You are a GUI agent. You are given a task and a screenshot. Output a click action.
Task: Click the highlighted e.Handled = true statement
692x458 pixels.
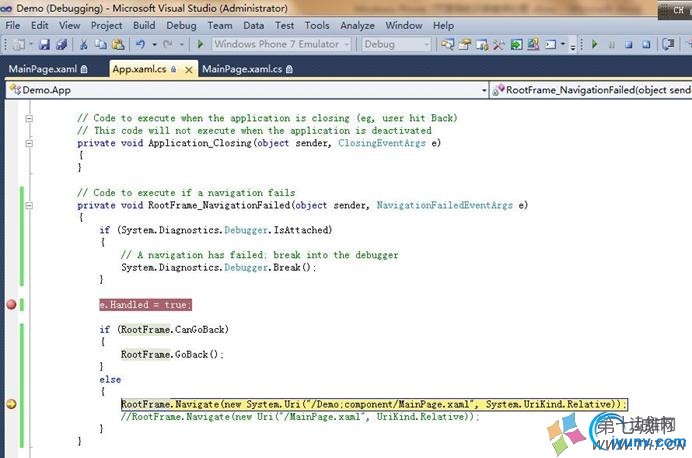[x=145, y=304]
